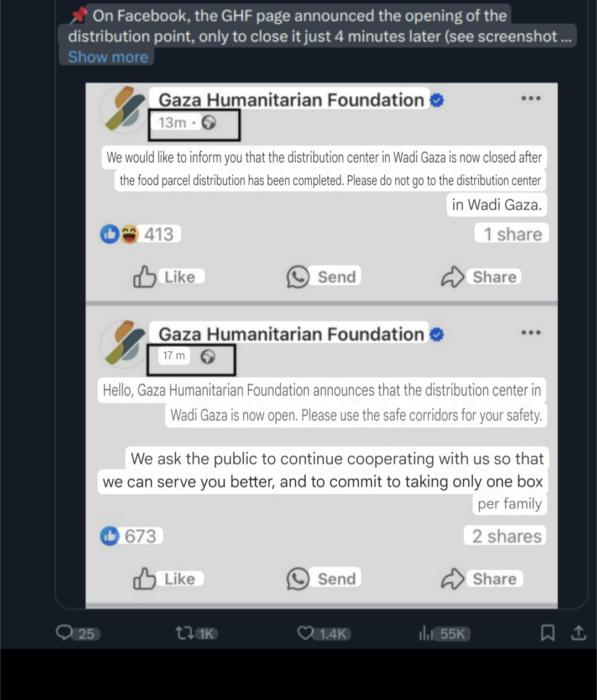Screen dimensions: 597x700
Task: Click the globe public icon beside 17 m
Action: [x=208, y=357]
